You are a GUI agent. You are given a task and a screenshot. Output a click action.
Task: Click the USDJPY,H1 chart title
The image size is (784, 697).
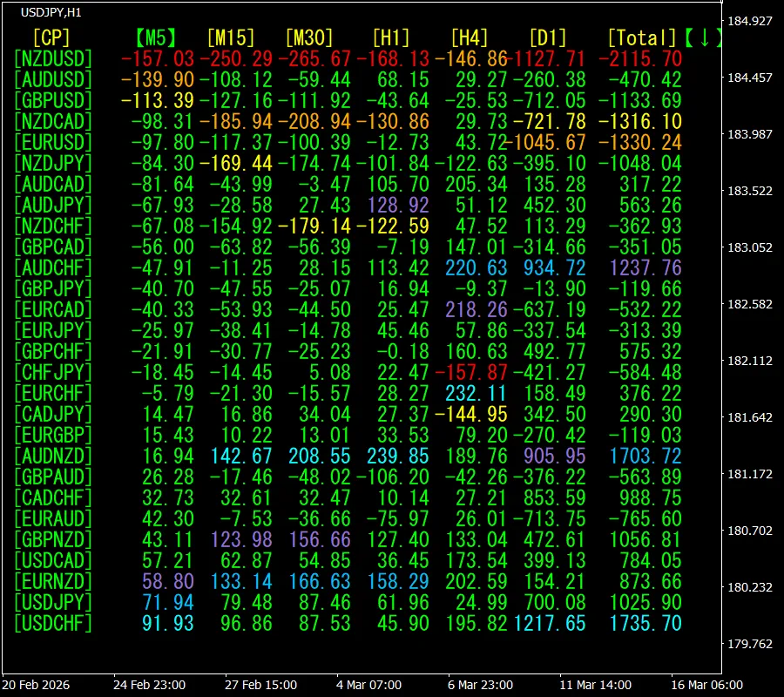pyautogui.click(x=51, y=10)
